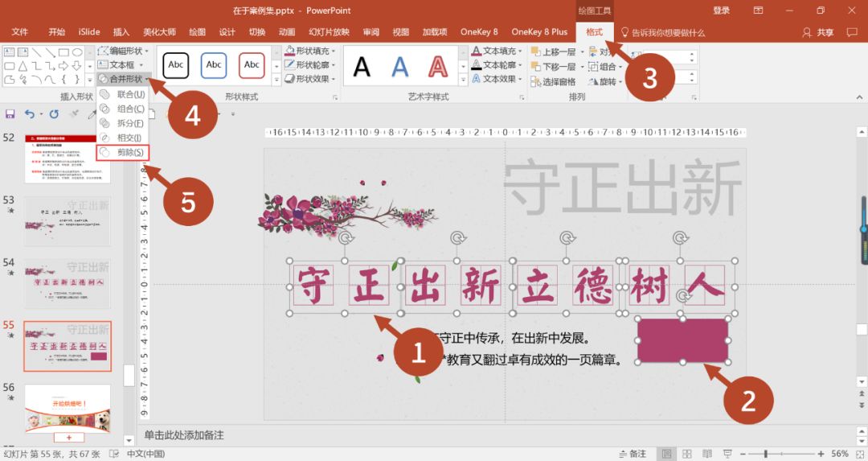Image resolution: width=868 pixels, height=461 pixels.
Task: Select the right arrow shape in gallery
Action: 63,66
